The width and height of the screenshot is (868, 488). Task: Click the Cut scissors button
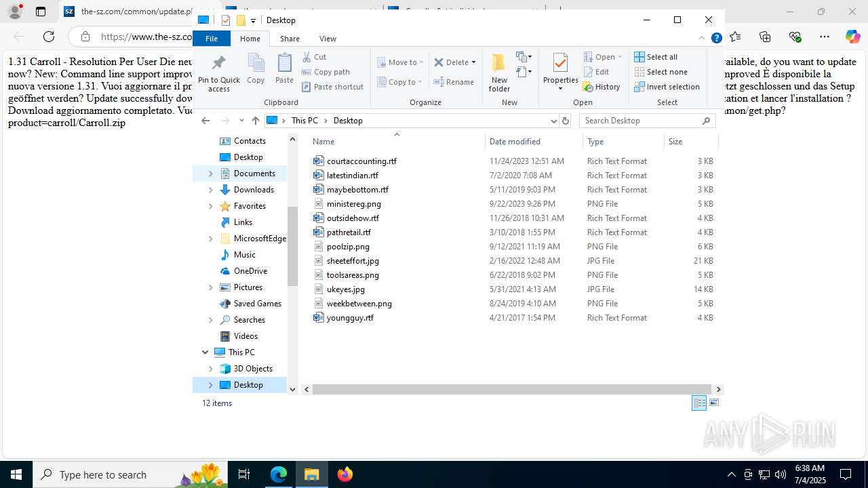pos(314,57)
